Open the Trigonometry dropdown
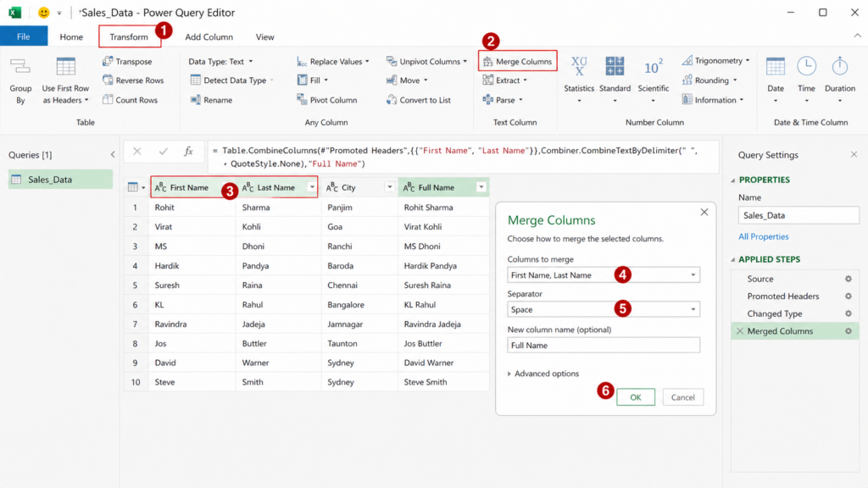 point(716,60)
